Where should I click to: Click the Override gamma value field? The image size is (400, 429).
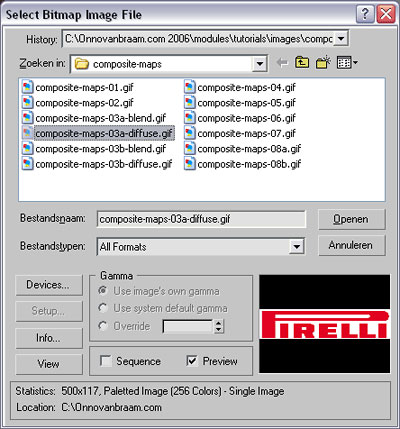(x=188, y=326)
